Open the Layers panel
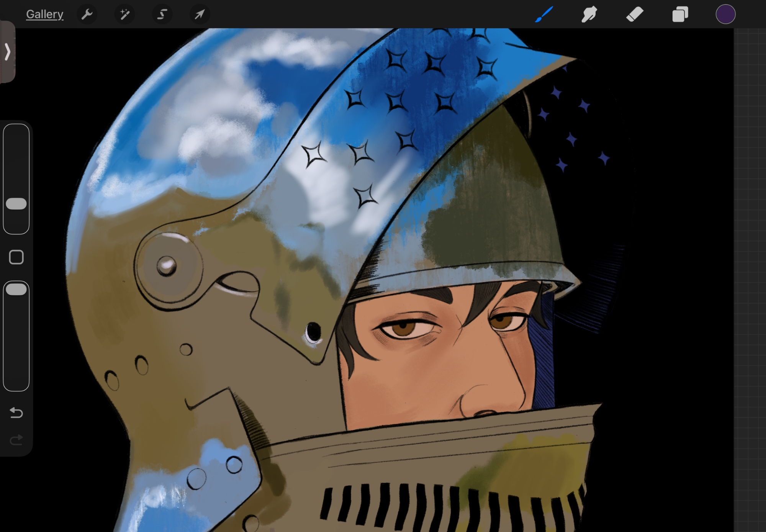This screenshot has width=766, height=532. (x=680, y=15)
